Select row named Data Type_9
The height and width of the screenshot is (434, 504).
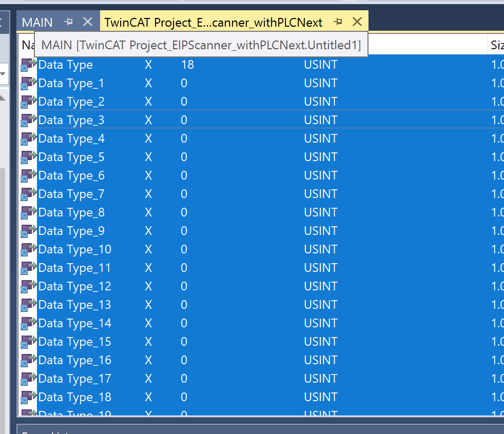(x=71, y=231)
